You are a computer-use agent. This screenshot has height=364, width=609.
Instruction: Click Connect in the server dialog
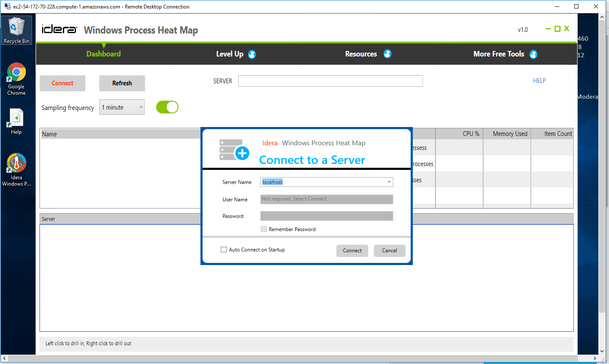click(352, 251)
